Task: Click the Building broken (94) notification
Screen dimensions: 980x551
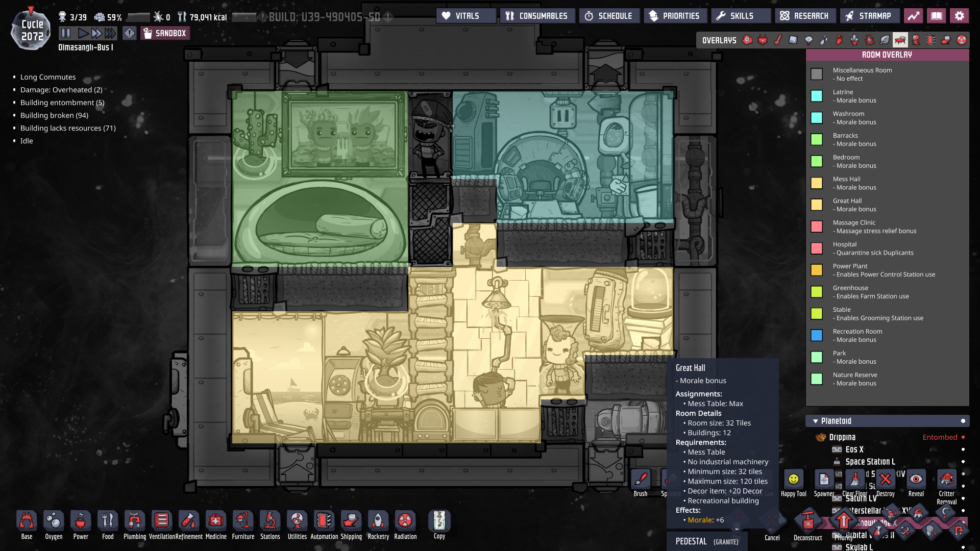Action: [x=54, y=115]
